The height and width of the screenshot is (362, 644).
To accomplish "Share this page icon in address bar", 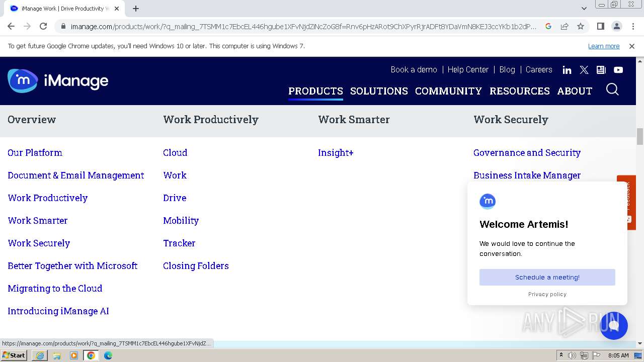I will [x=565, y=26].
